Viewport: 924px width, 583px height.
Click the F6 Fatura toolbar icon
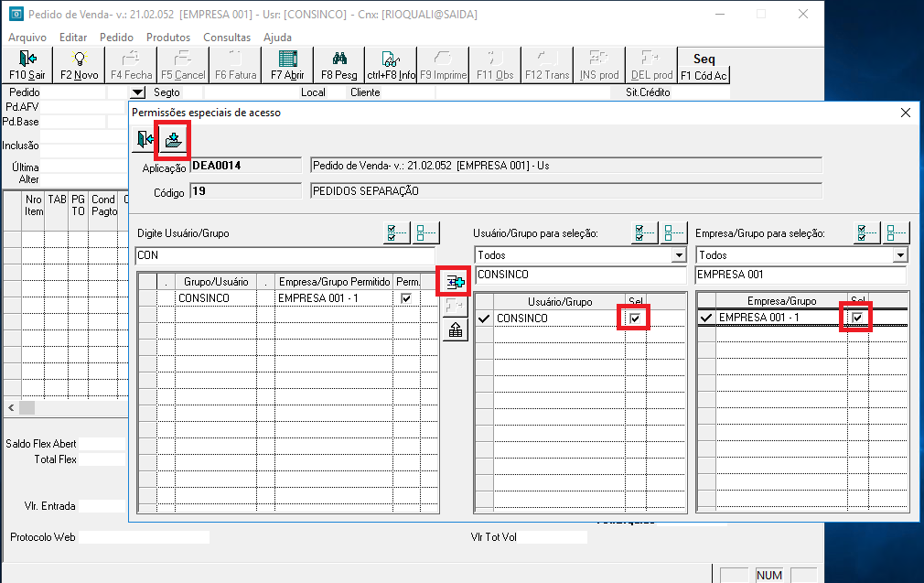point(235,65)
